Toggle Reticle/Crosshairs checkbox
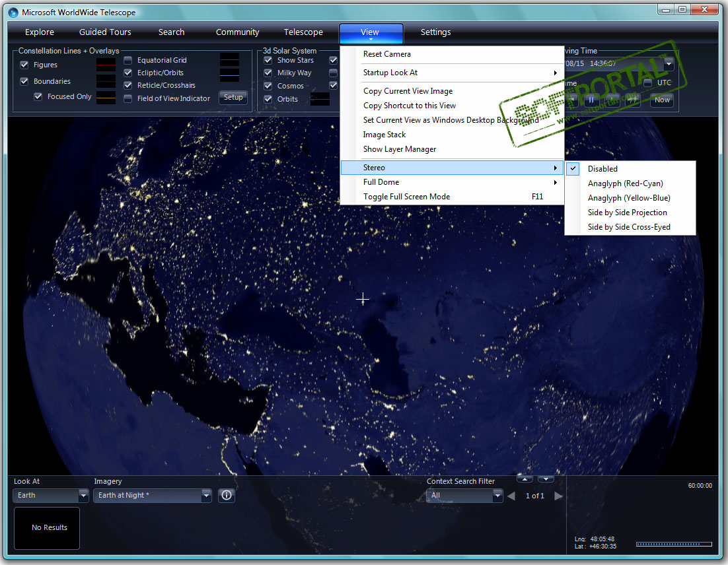Screen dimensions: 728x565 tap(128, 85)
